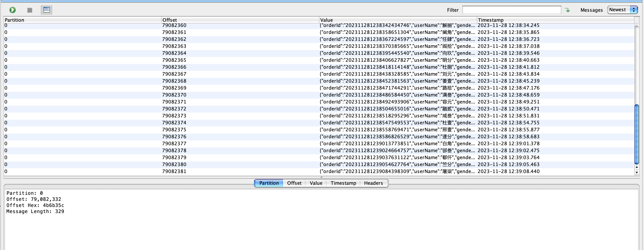Select row with offset 79082373
Image resolution: width=644 pixels, height=250 pixels.
coord(319,116)
